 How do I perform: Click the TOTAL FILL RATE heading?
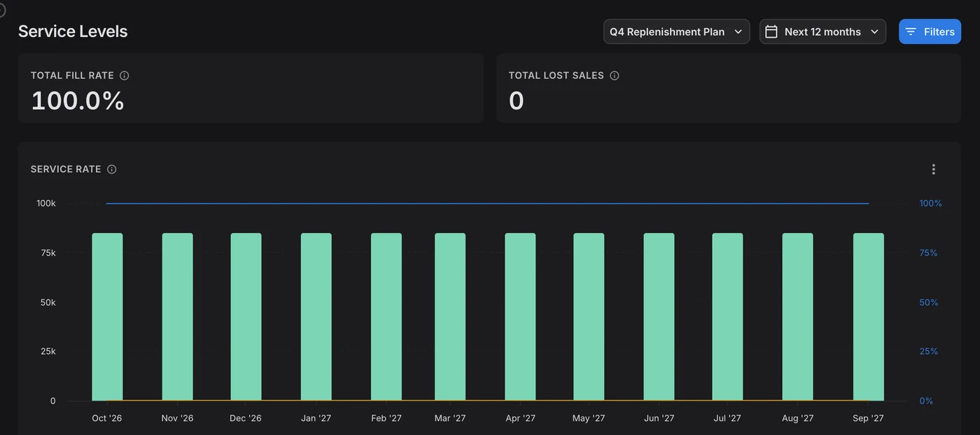point(72,76)
